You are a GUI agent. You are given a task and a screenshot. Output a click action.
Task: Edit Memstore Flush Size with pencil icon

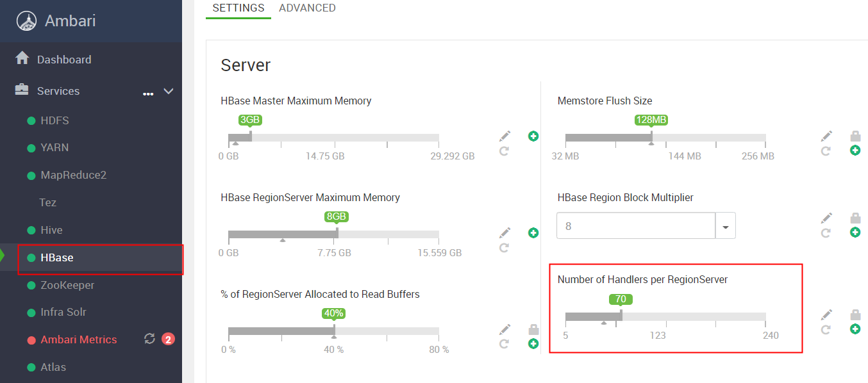827,136
